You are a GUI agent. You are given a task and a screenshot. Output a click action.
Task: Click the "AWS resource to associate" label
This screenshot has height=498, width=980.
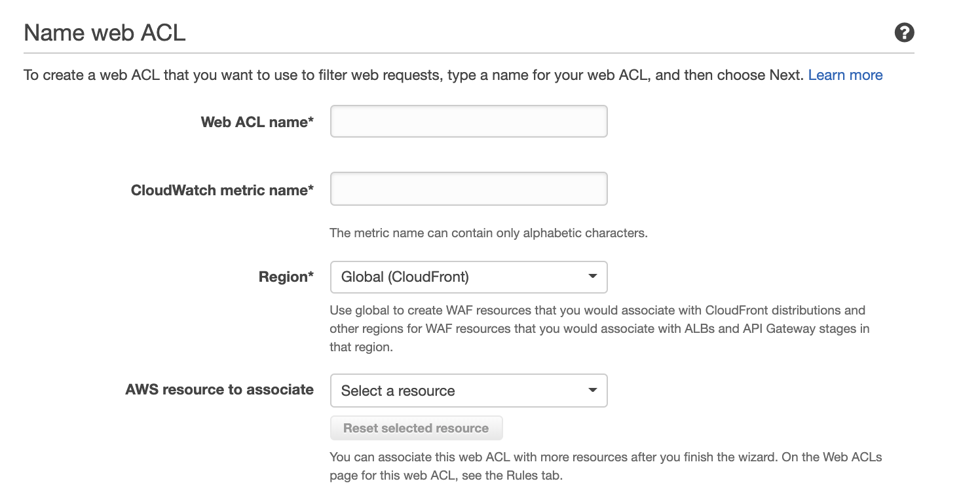(219, 390)
